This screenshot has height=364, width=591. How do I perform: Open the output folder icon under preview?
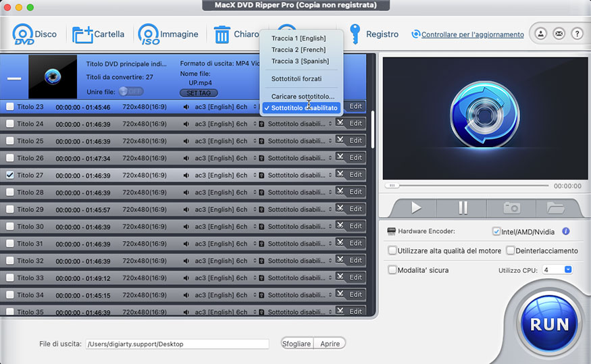click(555, 207)
